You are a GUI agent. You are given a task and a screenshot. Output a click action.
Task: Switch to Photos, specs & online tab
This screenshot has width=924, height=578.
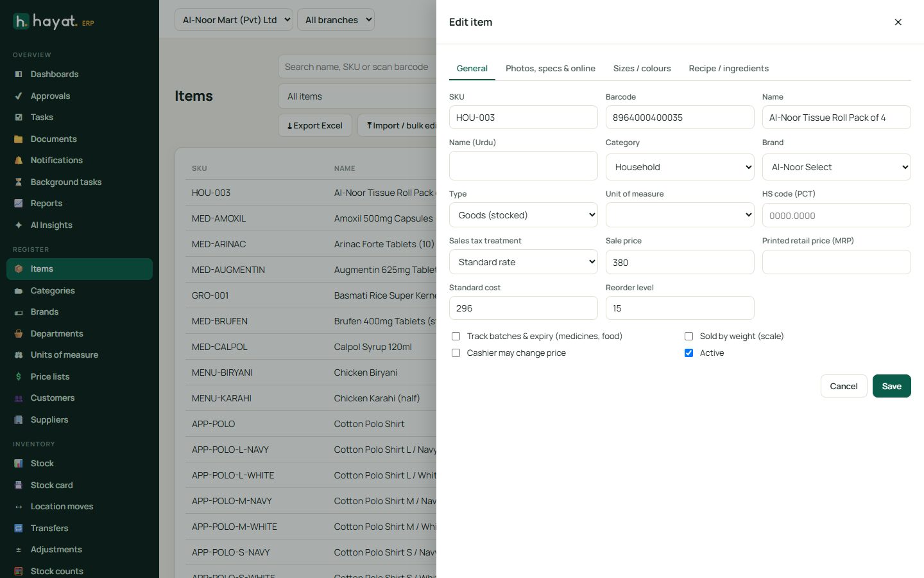(551, 69)
